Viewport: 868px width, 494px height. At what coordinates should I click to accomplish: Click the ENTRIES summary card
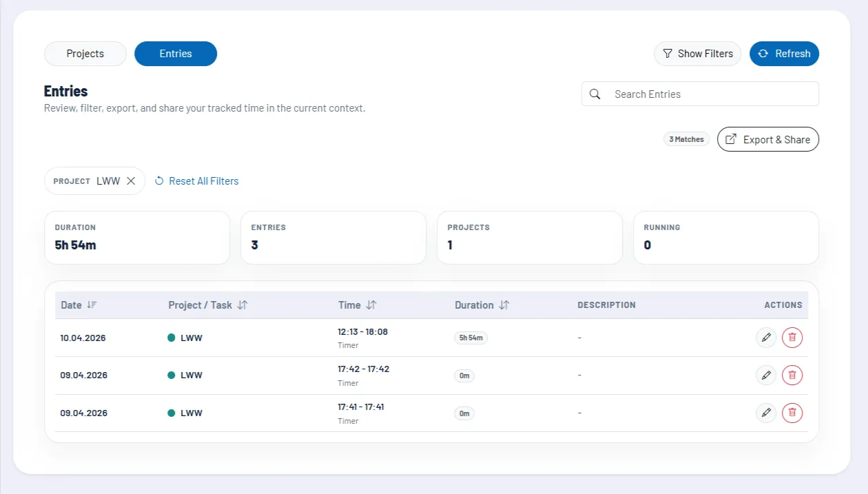[333, 238]
